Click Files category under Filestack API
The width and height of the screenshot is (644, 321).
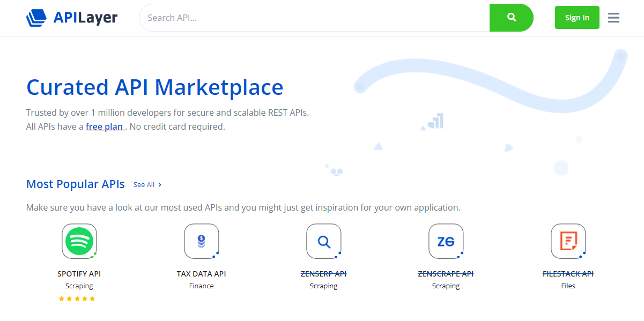[x=568, y=286]
